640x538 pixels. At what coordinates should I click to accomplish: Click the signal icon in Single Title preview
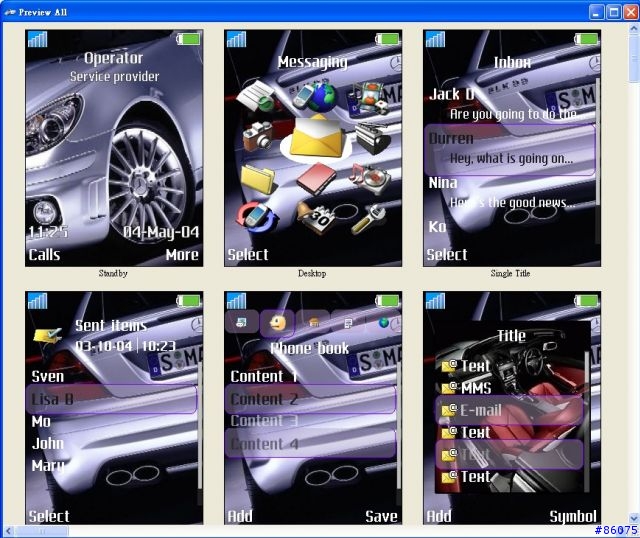tap(435, 39)
